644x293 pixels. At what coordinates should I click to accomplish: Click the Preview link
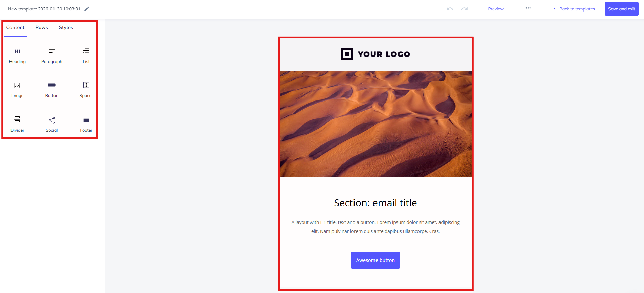coord(496,9)
